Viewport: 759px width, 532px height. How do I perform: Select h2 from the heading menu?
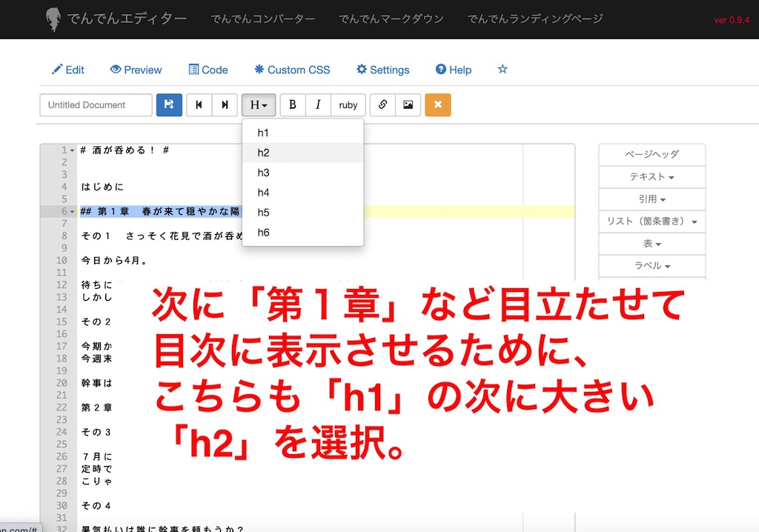(264, 153)
